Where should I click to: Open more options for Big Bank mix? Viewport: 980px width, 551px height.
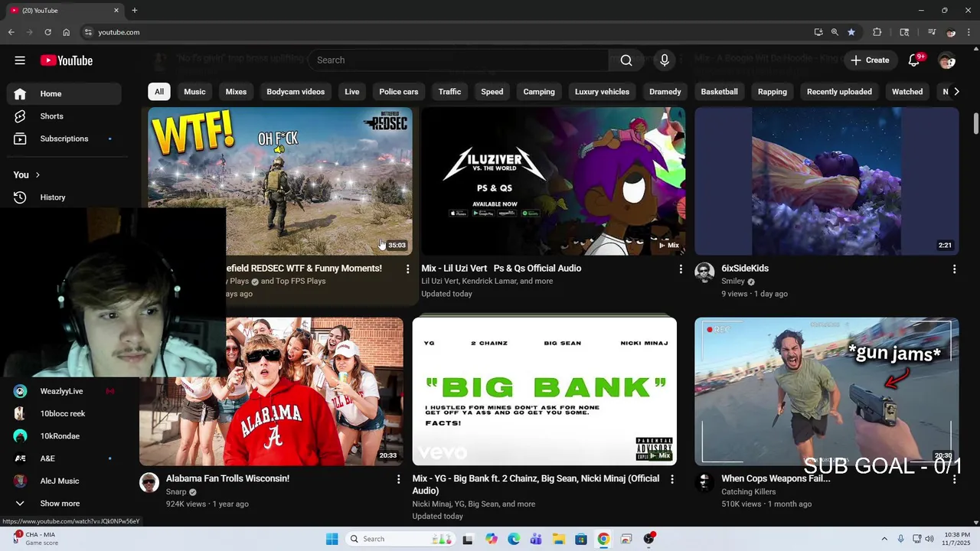(x=672, y=479)
